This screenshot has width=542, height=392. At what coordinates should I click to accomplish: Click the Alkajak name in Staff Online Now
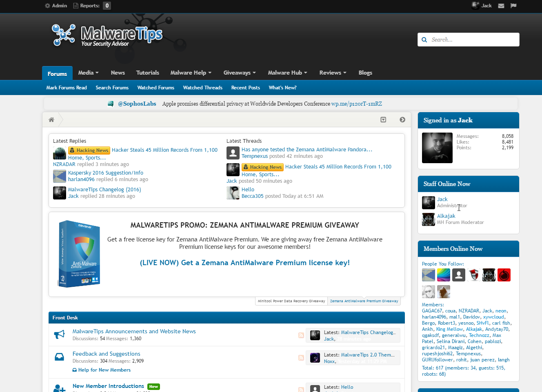446,216
